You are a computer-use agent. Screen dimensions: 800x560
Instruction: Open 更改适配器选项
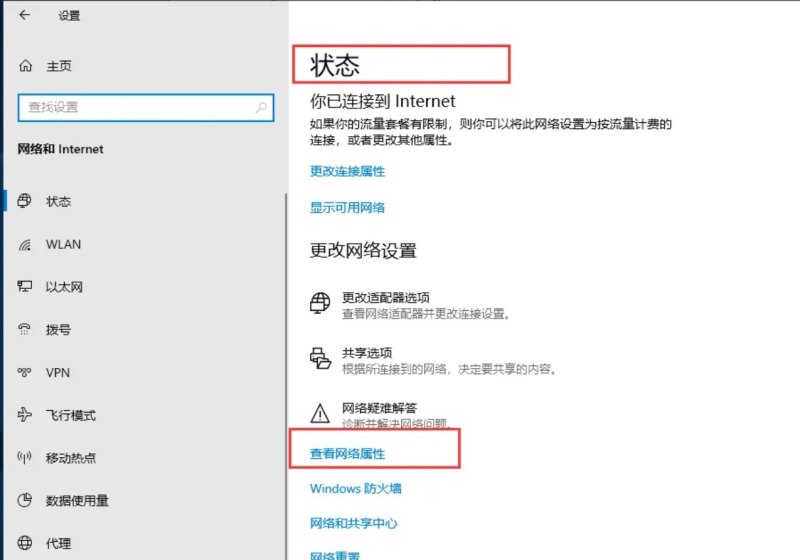[386, 297]
